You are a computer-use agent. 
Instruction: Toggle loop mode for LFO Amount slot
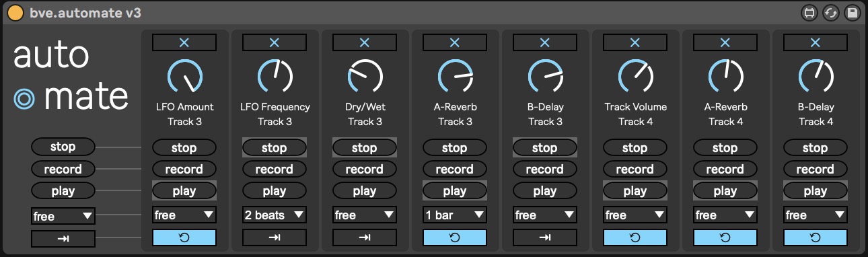tap(184, 237)
